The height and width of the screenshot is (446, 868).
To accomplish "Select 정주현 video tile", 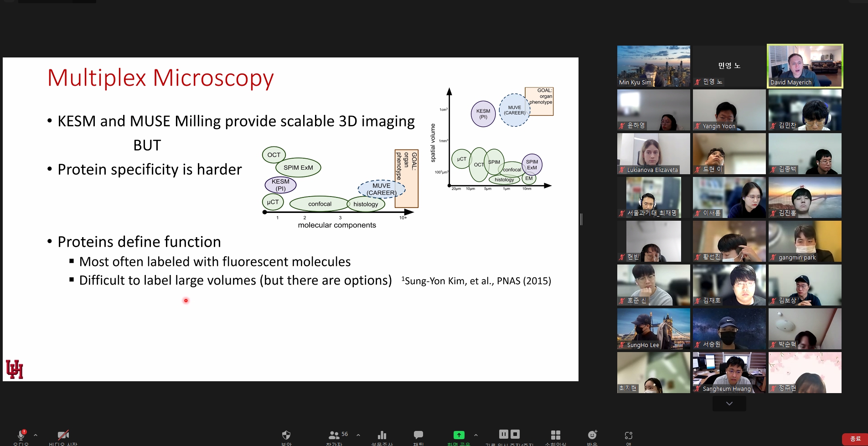I will coord(805,373).
